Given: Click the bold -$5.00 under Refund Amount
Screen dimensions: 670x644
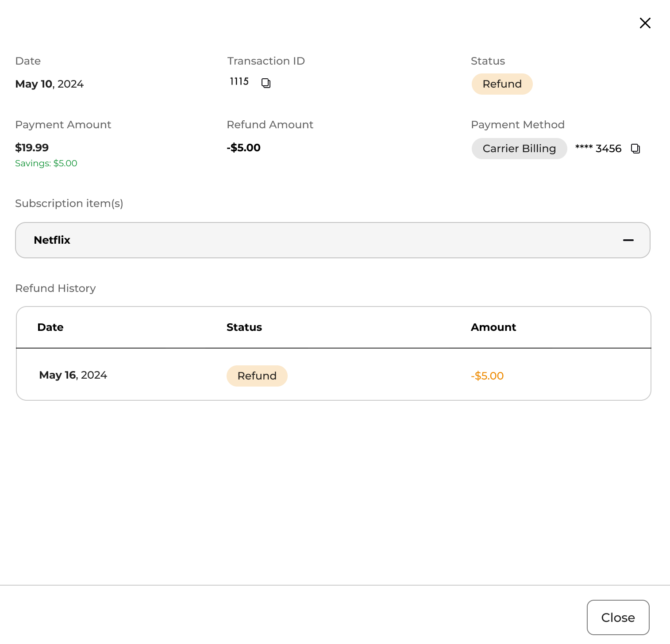Looking at the screenshot, I should pos(243,148).
